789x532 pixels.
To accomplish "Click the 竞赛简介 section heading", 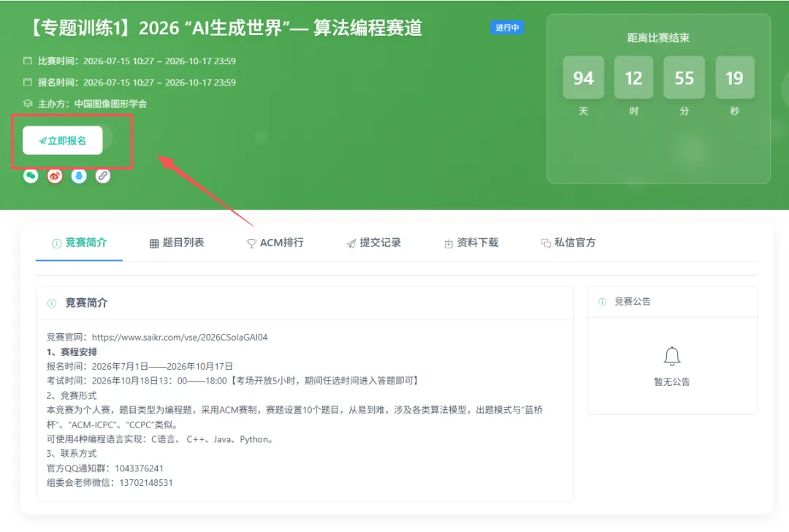I will [86, 303].
